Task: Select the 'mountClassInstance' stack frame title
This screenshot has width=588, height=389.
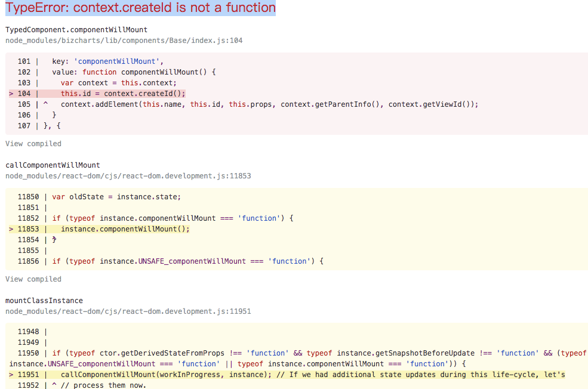Action: point(44,301)
